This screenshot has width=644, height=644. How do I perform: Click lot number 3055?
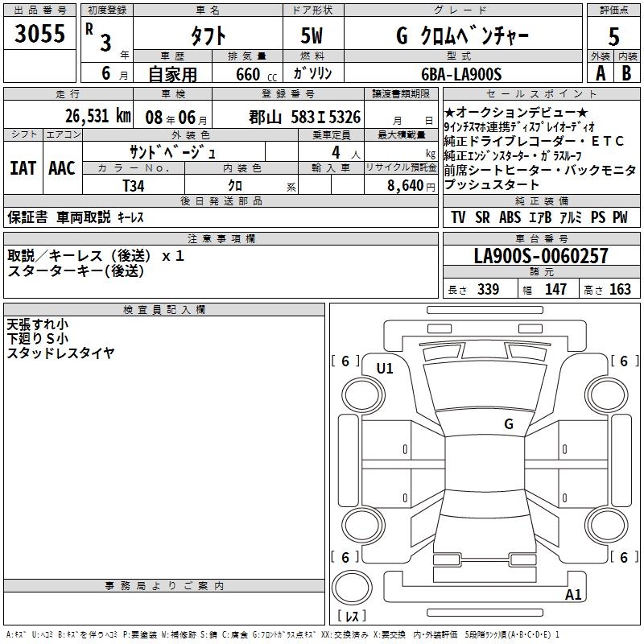click(x=39, y=33)
